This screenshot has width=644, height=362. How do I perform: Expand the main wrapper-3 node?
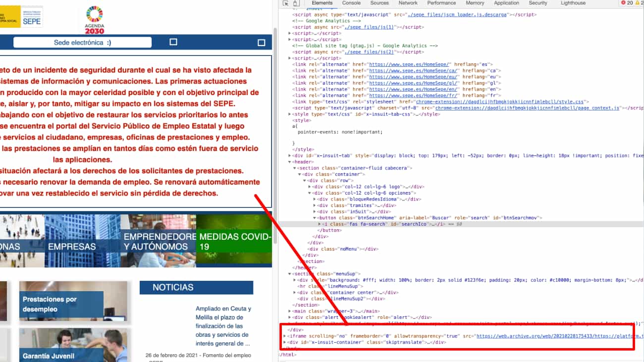pos(290,311)
